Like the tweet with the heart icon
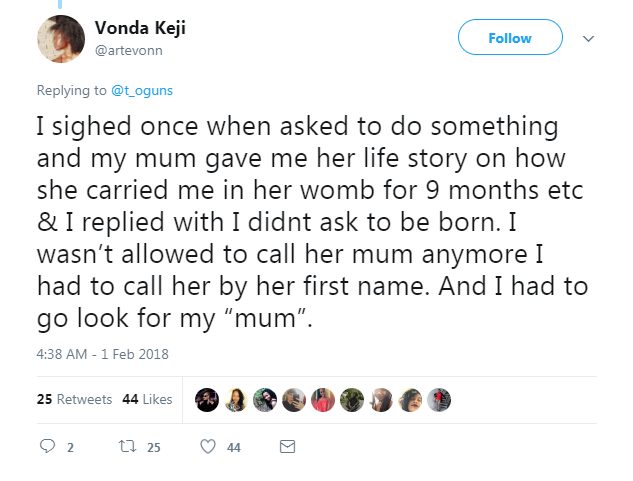 coord(209,448)
